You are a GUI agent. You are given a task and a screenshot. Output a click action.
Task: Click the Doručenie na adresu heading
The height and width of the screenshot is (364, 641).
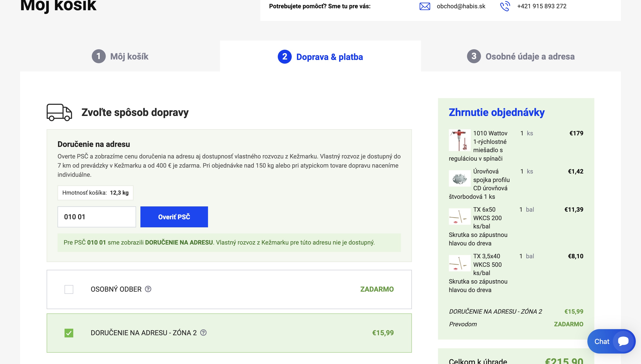[94, 144]
